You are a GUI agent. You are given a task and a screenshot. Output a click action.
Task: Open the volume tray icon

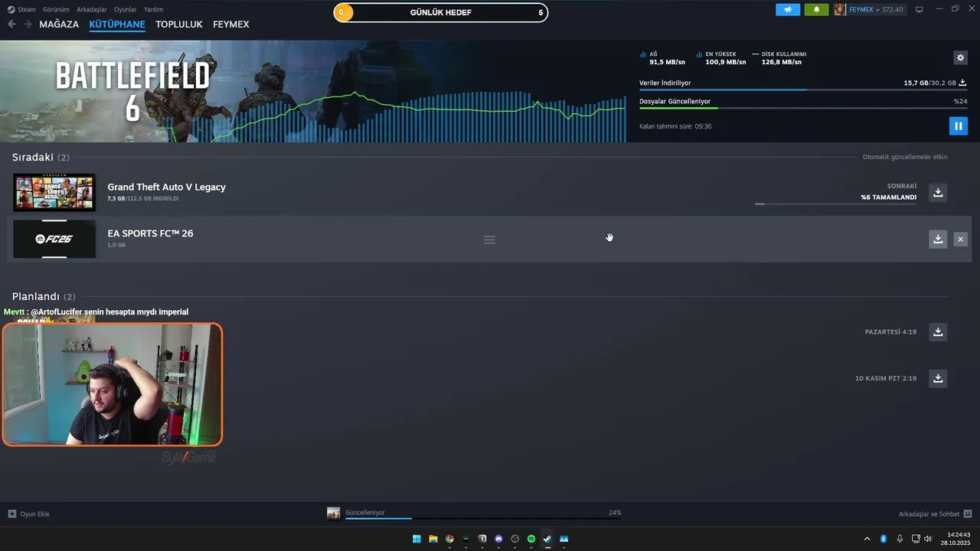click(x=928, y=539)
